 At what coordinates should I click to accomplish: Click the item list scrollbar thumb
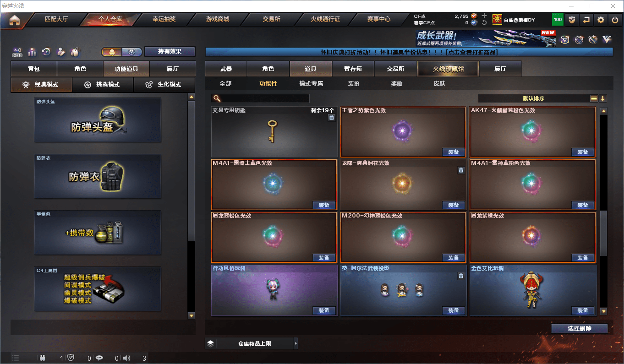(x=604, y=234)
